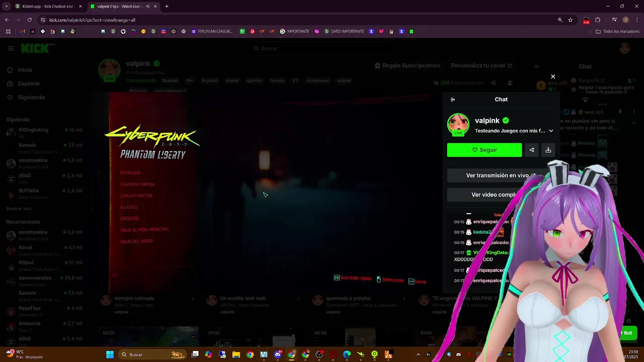Open Inicio in the sidebar
This screenshot has height=362, width=644.
pyautogui.click(x=25, y=70)
